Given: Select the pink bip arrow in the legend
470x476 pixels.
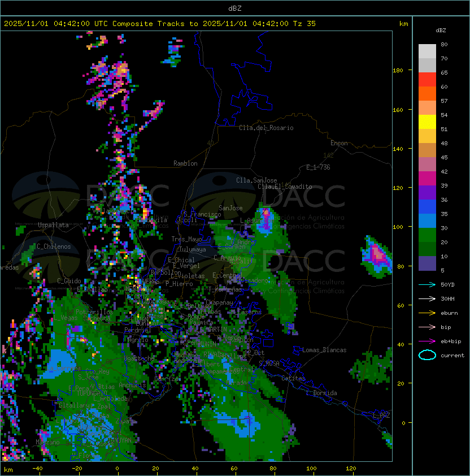Looking at the screenshot, I should (x=427, y=327).
